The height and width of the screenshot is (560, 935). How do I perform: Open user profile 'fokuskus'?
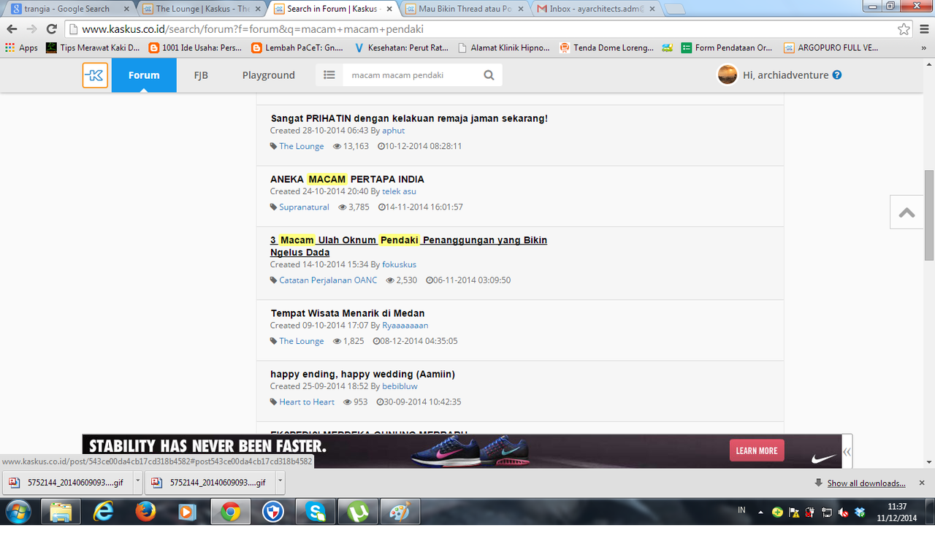[x=399, y=264]
